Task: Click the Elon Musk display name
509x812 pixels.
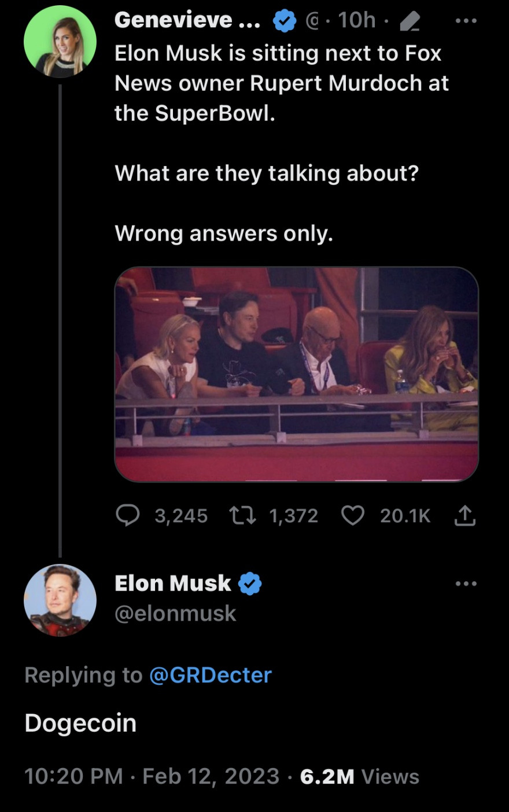Action: click(172, 583)
